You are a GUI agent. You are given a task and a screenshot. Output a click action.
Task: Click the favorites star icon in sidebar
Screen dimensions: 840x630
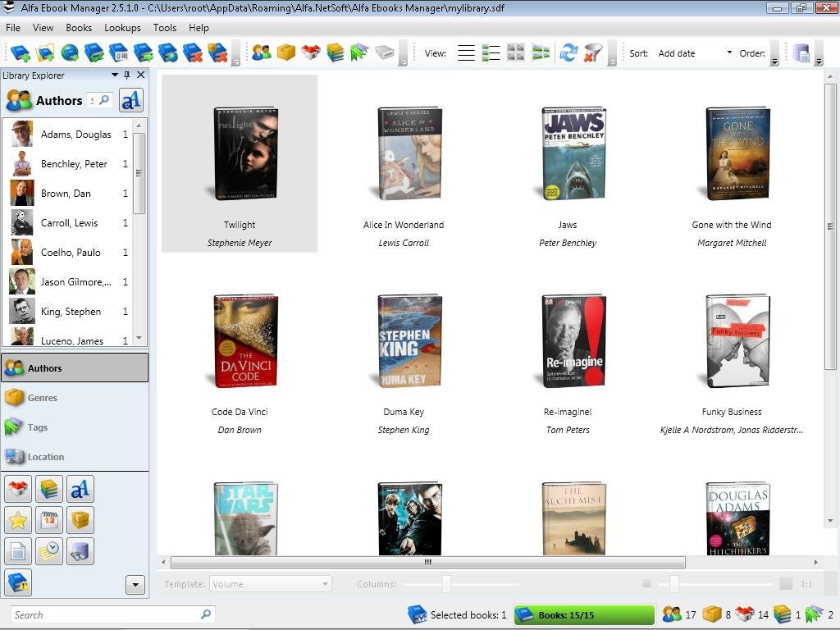point(18,519)
